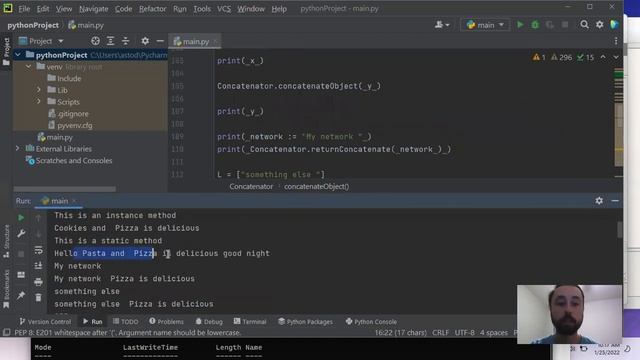Rerun main with green arrow in Run panel
Image resolution: width=640 pixels, height=360 pixels.
click(21, 218)
